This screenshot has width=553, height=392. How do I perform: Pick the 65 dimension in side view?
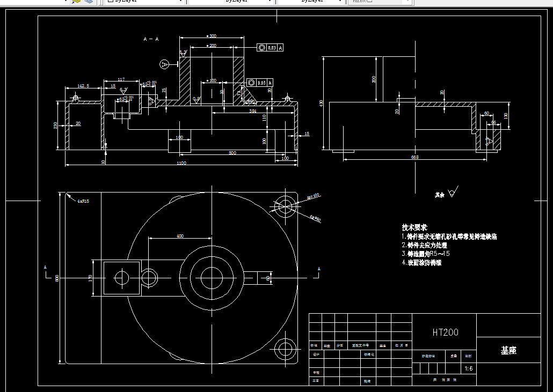coord(493,122)
